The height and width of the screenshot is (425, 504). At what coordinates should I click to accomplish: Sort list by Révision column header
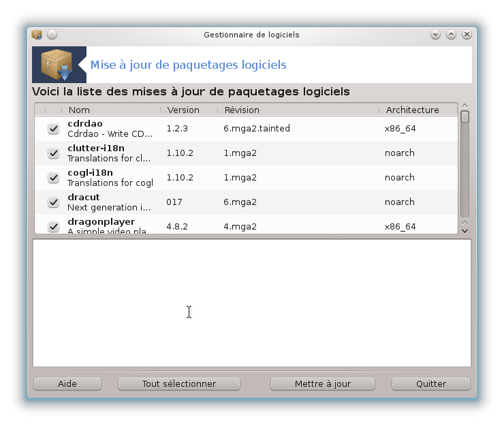tap(242, 110)
